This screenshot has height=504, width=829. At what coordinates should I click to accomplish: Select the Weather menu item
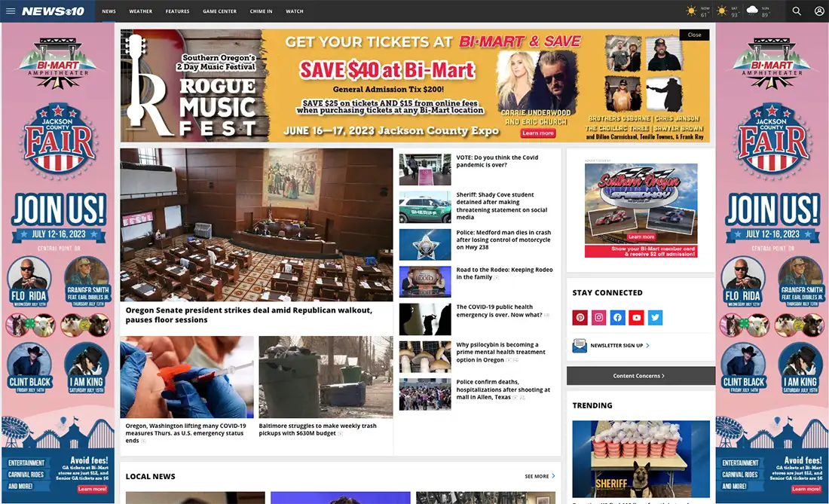pos(141,11)
